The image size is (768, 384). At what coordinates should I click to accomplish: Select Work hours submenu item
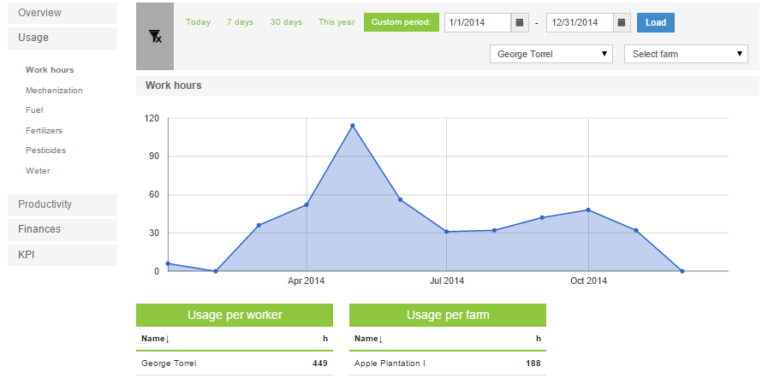click(x=49, y=70)
